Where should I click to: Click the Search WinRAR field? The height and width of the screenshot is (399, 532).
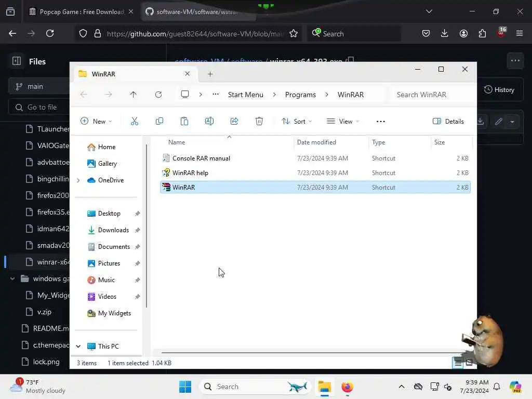[431, 95]
